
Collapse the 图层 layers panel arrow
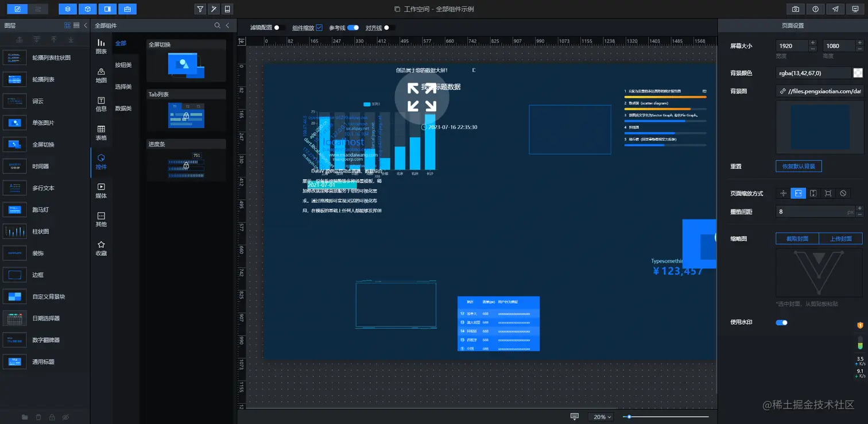point(86,25)
